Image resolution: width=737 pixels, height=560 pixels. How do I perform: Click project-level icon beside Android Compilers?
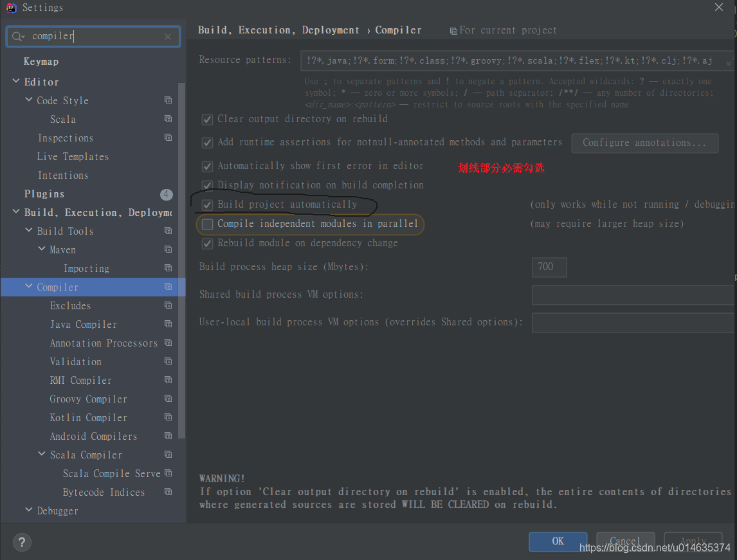pos(168,436)
